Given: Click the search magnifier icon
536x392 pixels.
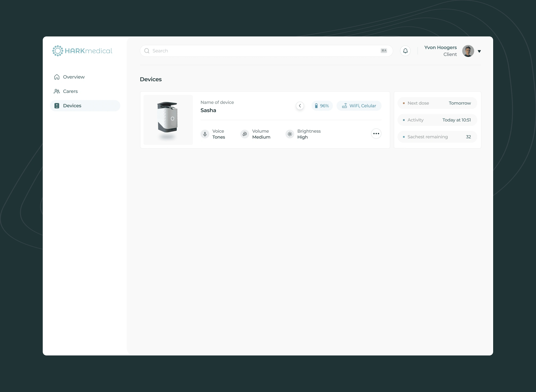Looking at the screenshot, I should coord(147,51).
